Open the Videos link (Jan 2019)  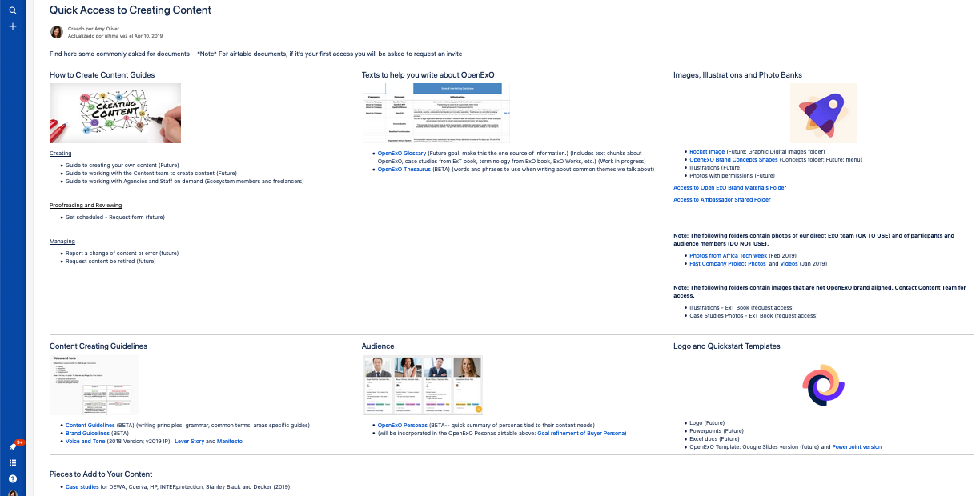[789, 263]
